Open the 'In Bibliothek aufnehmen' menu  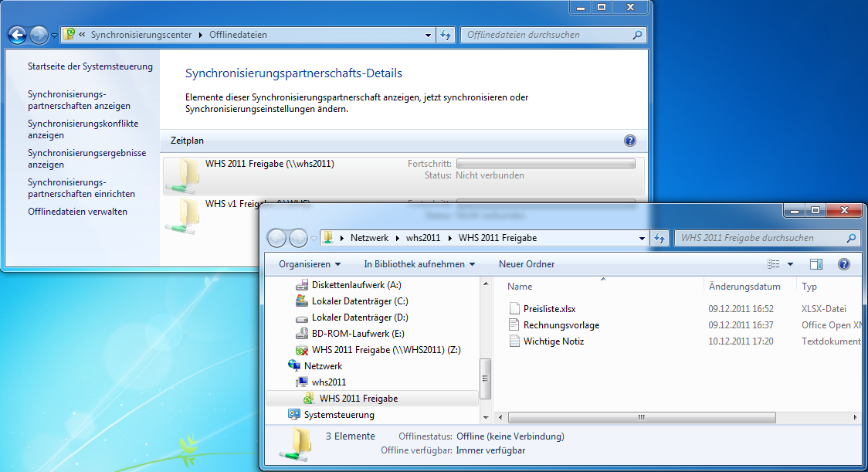coord(419,264)
